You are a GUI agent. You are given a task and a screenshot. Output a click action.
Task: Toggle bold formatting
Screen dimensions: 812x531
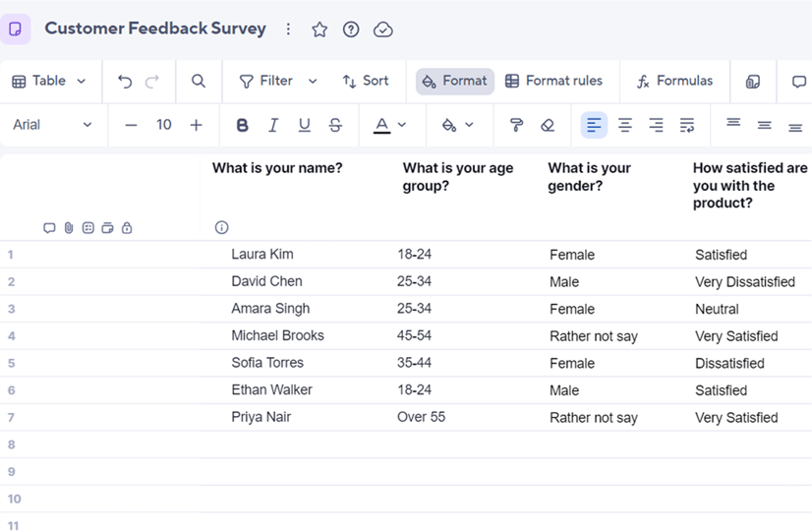tap(242, 125)
